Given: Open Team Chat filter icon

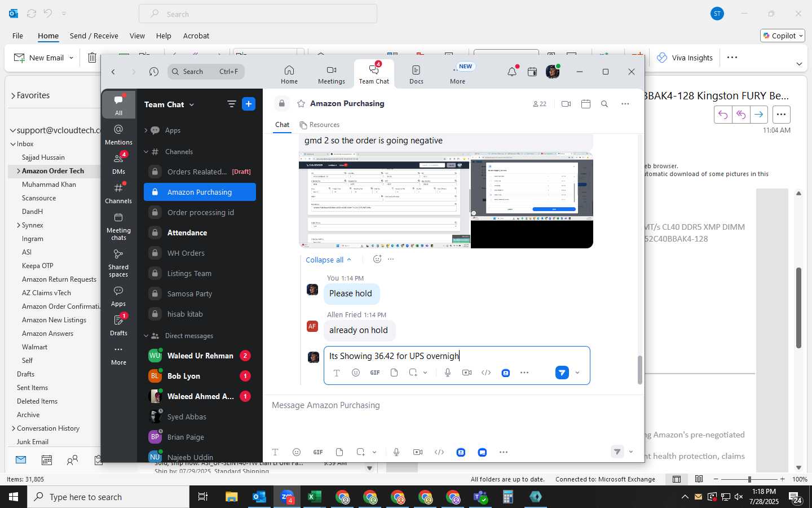Looking at the screenshot, I should pos(231,104).
